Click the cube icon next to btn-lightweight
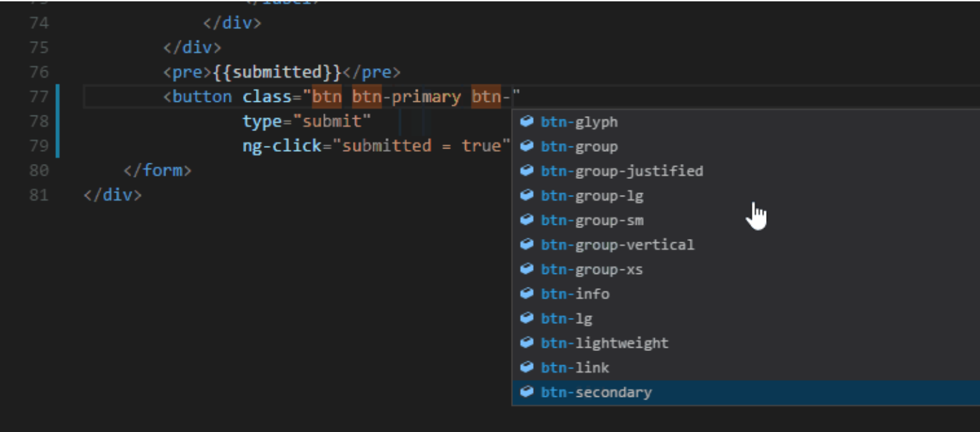 (x=526, y=343)
